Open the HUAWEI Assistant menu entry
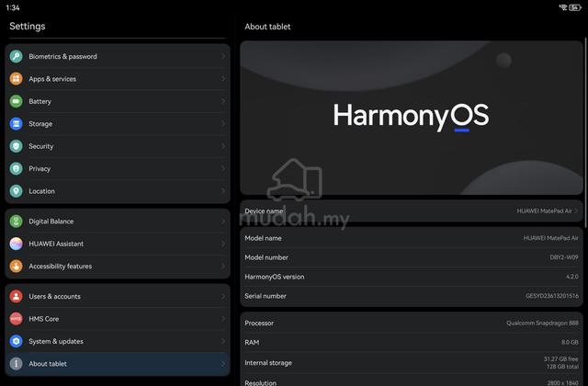The width and height of the screenshot is (588, 386). click(118, 244)
